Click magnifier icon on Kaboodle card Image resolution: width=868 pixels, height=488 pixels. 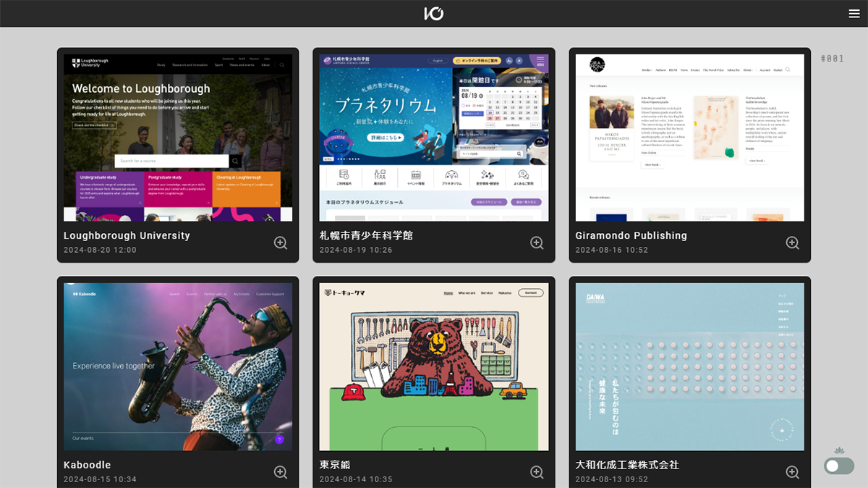click(281, 472)
